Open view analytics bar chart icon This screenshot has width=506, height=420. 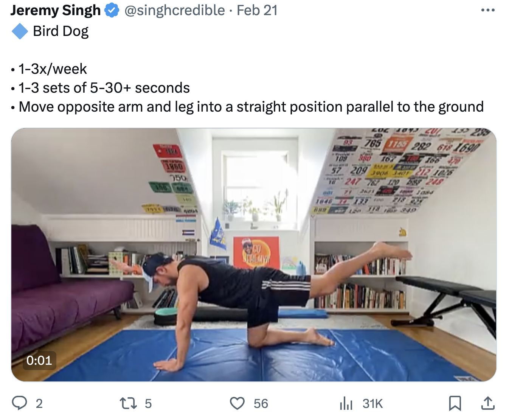(346, 403)
